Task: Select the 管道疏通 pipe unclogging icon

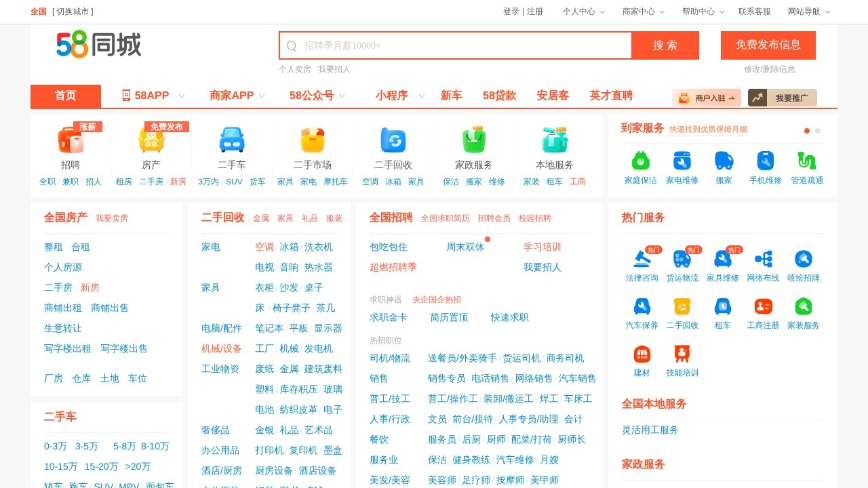Action: tap(807, 161)
